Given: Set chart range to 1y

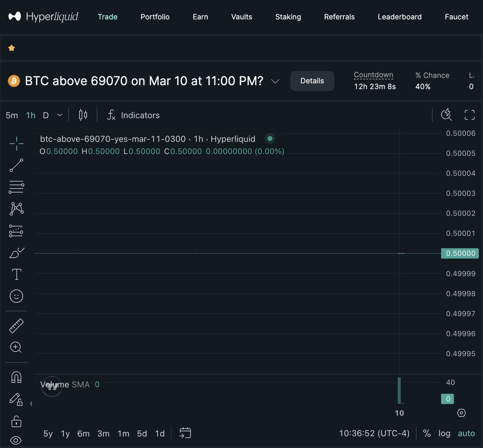Looking at the screenshot, I should point(65,434).
